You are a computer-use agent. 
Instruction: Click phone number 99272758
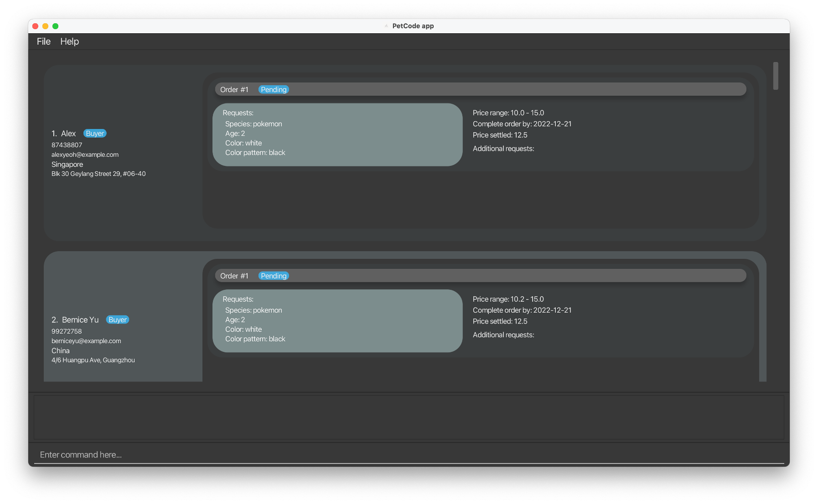click(67, 331)
